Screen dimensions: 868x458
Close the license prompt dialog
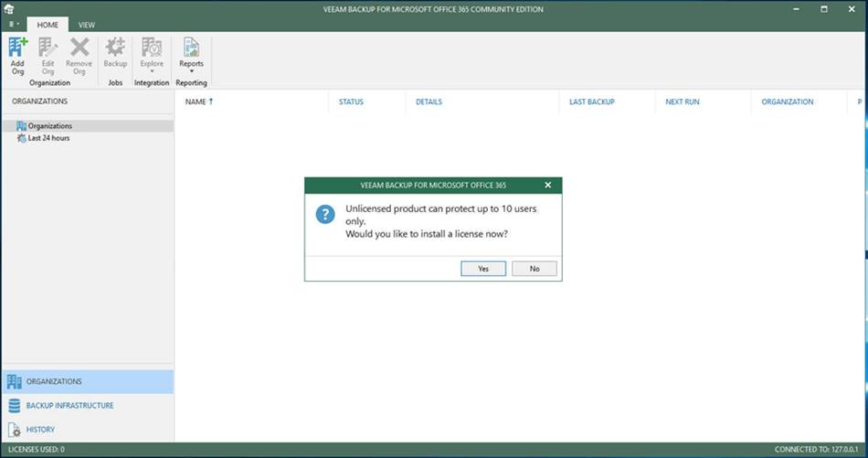pos(548,185)
